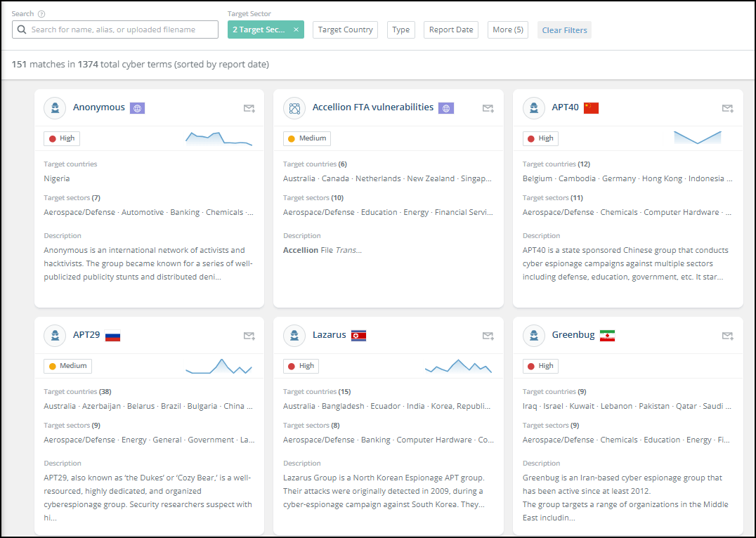Click the target country Nigeria on Anonymous
Image resolution: width=756 pixels, height=538 pixels.
click(57, 178)
